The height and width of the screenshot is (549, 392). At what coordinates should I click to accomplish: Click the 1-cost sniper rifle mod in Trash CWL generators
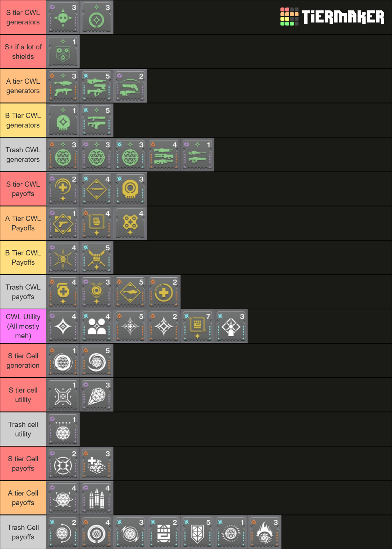[197, 154]
